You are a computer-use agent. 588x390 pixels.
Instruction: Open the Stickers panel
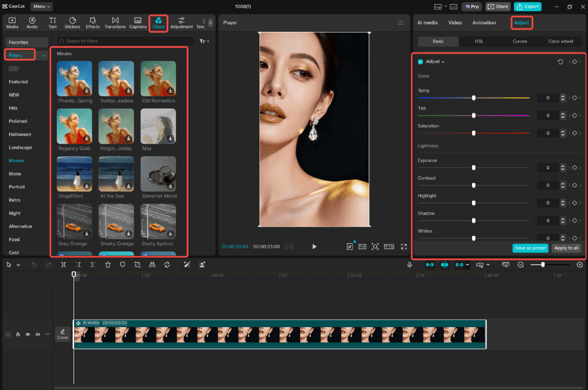(x=72, y=23)
